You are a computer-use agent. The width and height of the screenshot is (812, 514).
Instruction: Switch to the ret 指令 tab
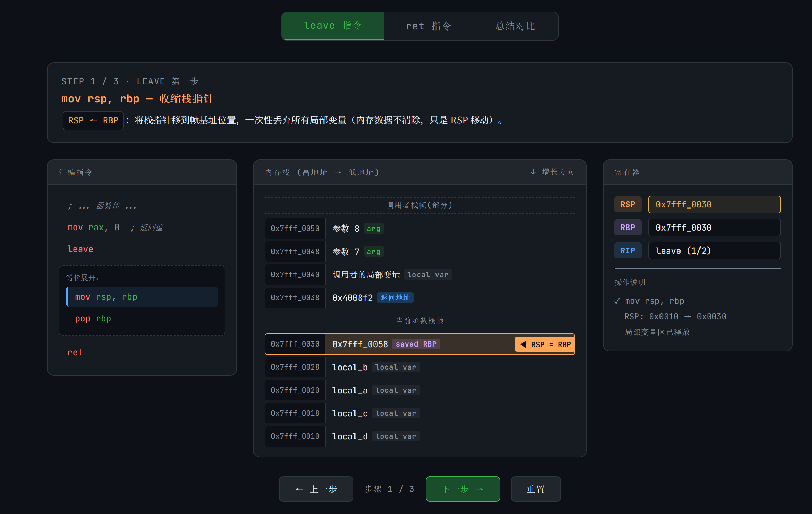428,26
